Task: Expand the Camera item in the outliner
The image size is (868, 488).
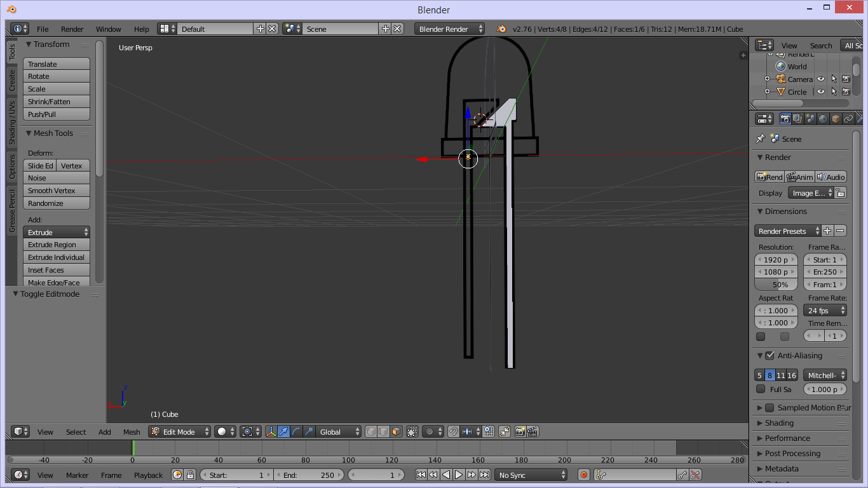Action: (767, 79)
